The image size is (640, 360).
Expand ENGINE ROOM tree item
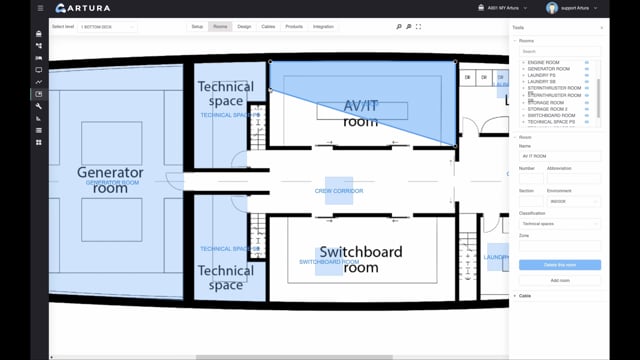coord(524,62)
